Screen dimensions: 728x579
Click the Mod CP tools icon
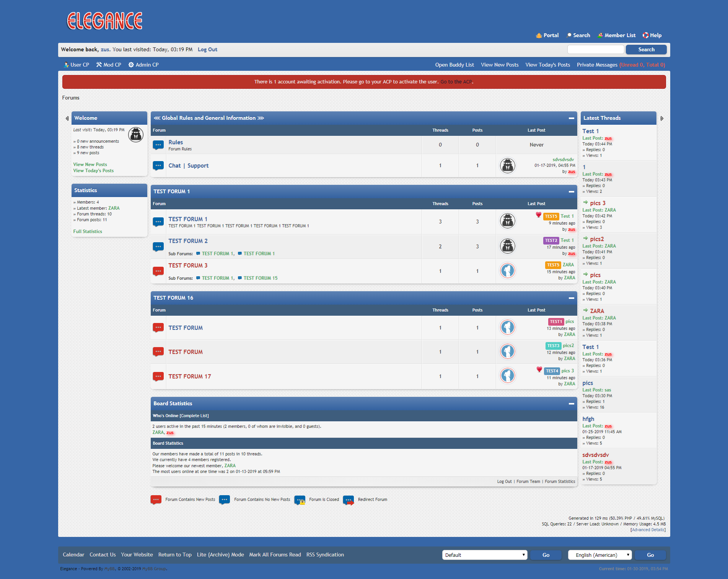(x=99, y=65)
